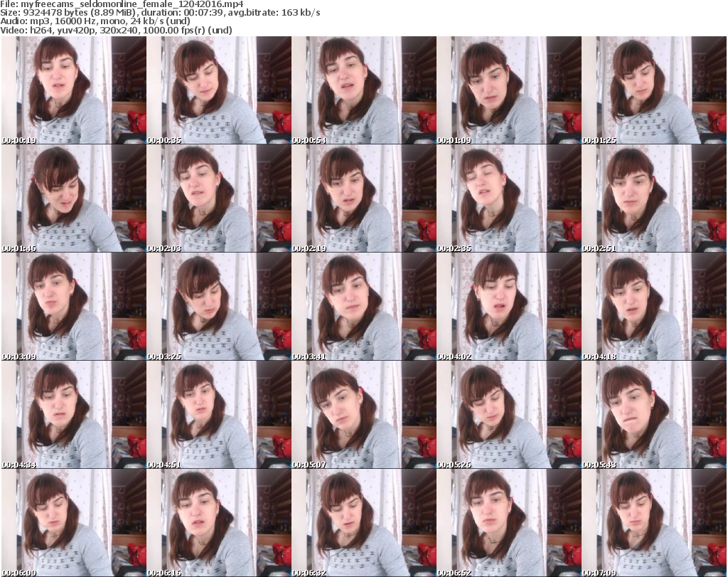Select the thumbnail stamped 00:04:02
This screenshot has height=577, width=728.
coord(509,307)
